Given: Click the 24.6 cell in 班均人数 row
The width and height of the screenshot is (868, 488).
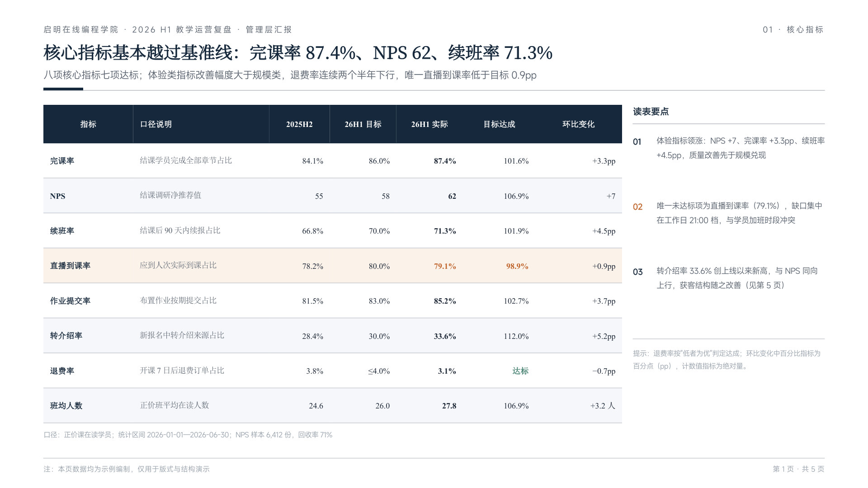Looking at the screenshot, I should tap(316, 406).
